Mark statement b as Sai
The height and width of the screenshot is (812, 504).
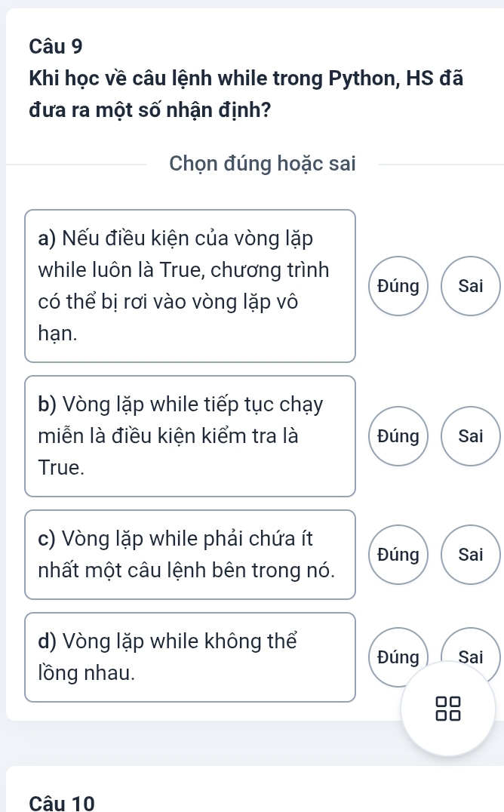471,435
